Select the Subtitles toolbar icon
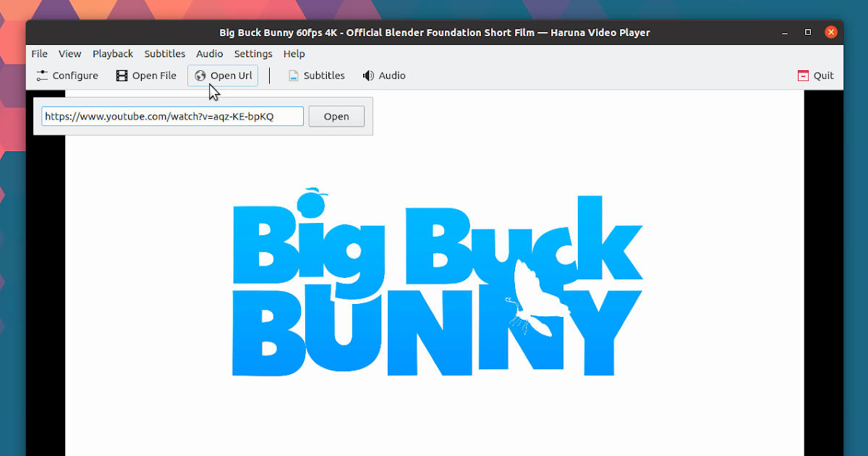 [294, 75]
